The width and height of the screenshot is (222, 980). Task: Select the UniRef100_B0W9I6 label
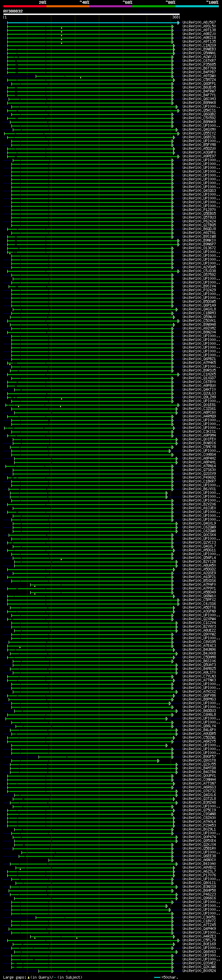(199, 443)
